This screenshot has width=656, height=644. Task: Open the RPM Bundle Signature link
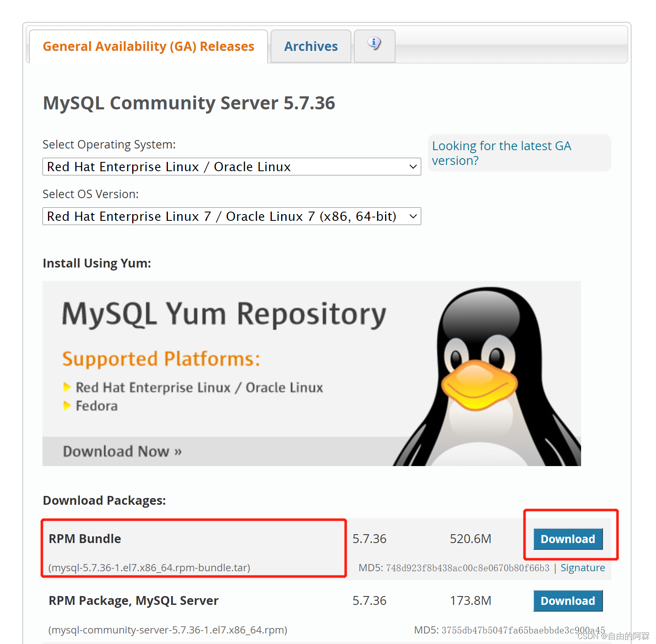click(582, 568)
